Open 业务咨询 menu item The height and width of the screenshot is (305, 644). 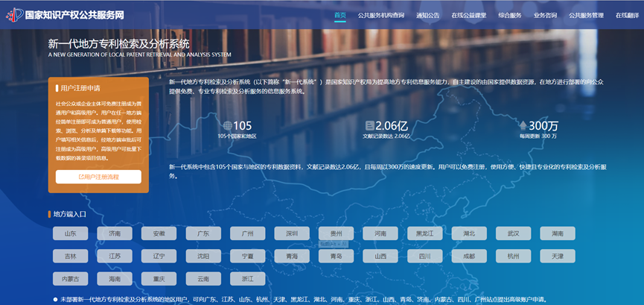pyautogui.click(x=545, y=16)
